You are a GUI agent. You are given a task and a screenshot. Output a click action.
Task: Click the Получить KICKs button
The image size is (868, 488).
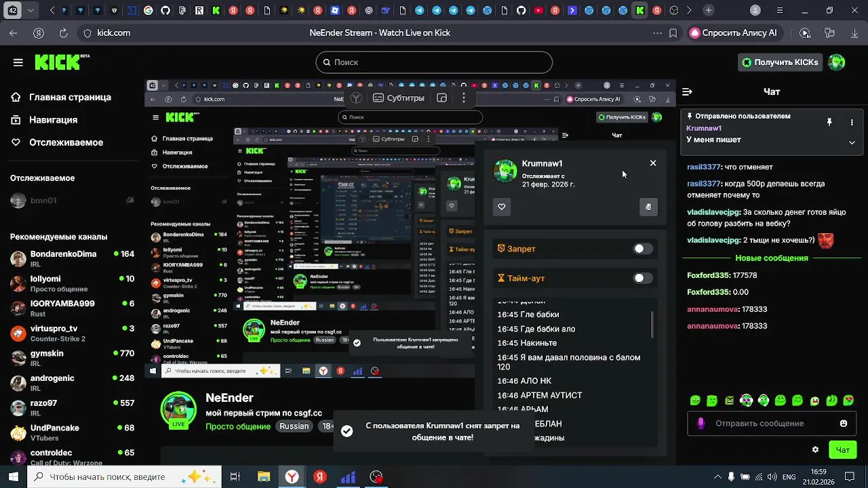click(781, 62)
